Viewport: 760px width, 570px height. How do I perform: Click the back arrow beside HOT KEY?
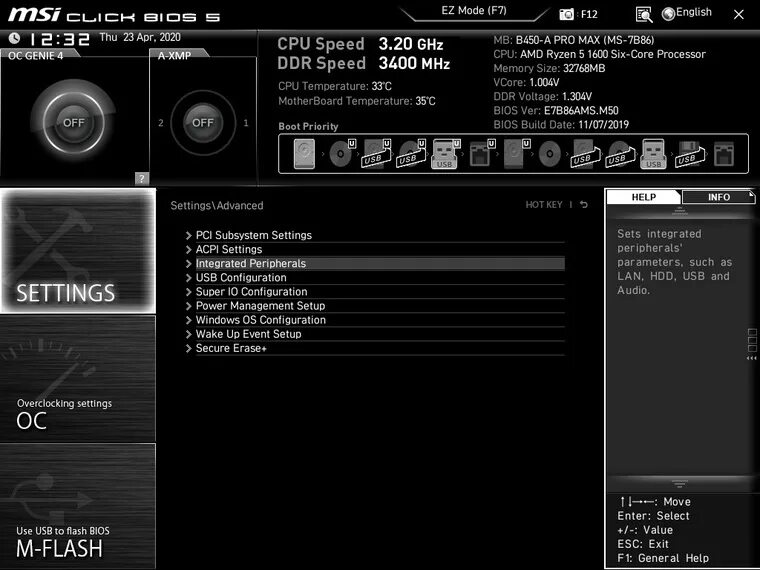pyautogui.click(x=584, y=205)
